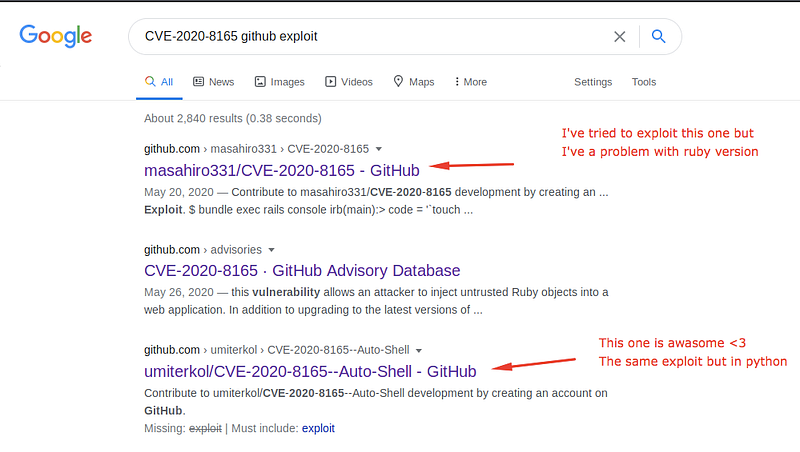This screenshot has width=800, height=452.
Task: Click the 'About 2,840 results' stats text
Action: click(x=233, y=118)
